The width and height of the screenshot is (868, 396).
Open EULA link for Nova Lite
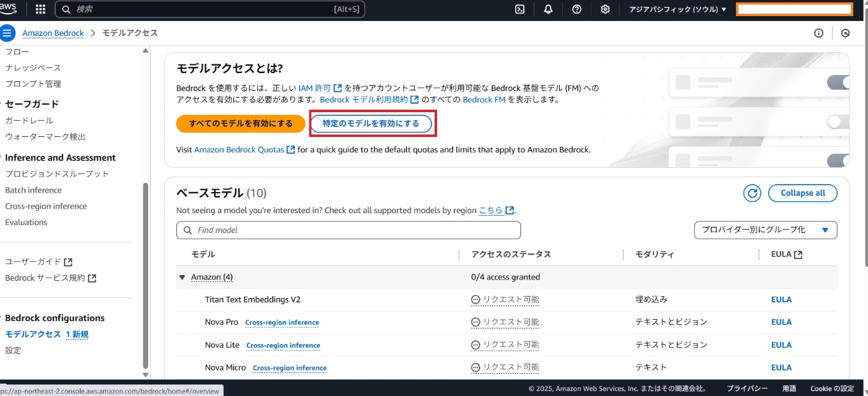pos(781,345)
